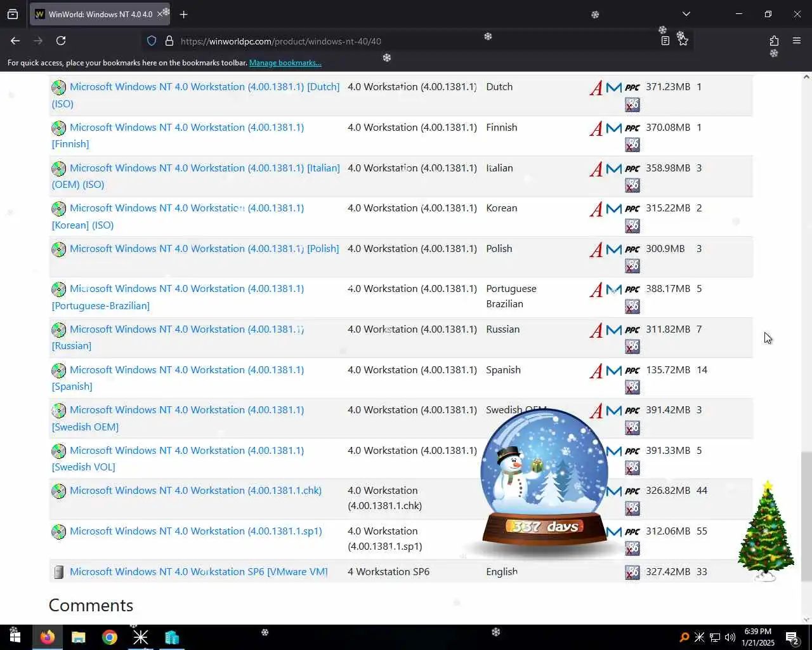Click the site padlock security icon
The width and height of the screenshot is (812, 650).
pos(169,41)
